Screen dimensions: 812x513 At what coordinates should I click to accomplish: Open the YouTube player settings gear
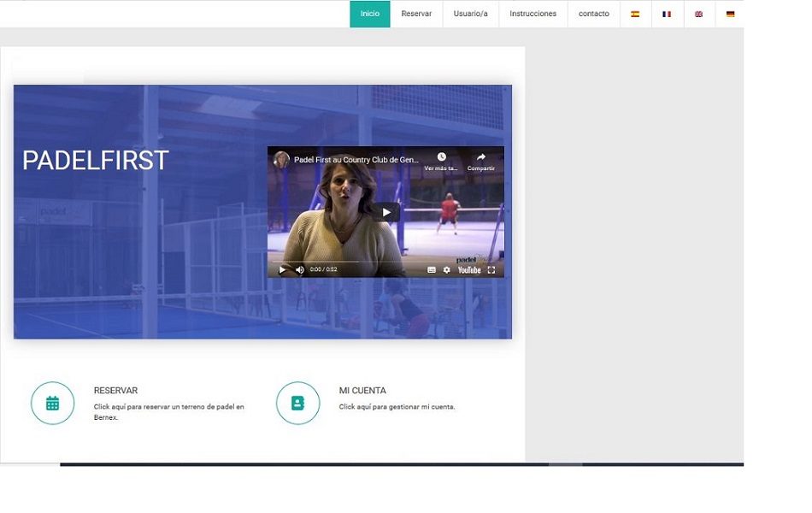(x=446, y=270)
